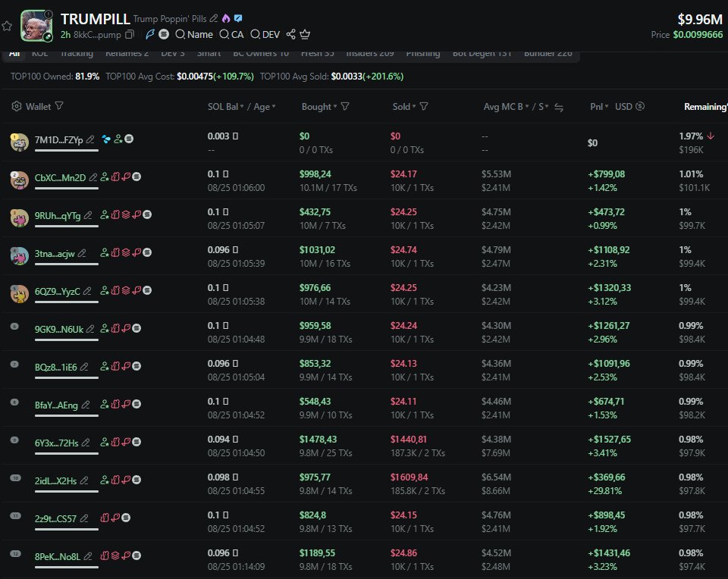The image size is (728, 579).
Task: Rename wallet 8PeK...No8L with pencil icon
Action: (88, 556)
